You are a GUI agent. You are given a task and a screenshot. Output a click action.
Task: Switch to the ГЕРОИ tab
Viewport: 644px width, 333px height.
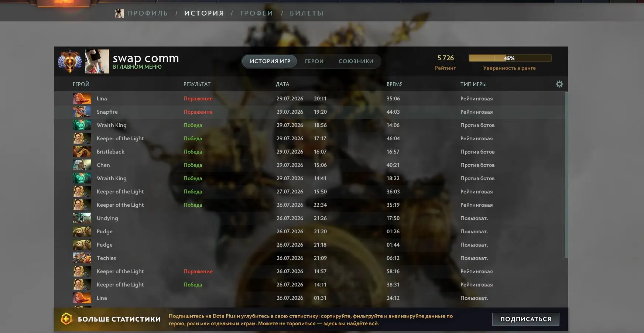pyautogui.click(x=314, y=61)
